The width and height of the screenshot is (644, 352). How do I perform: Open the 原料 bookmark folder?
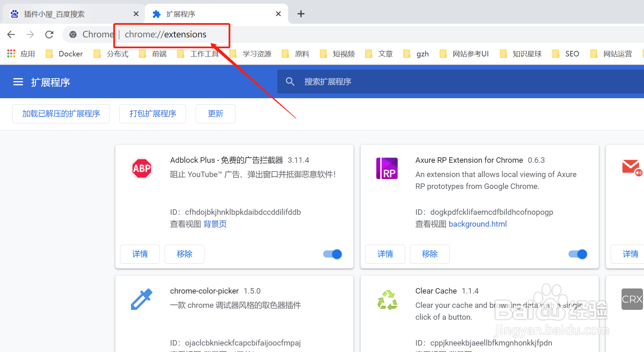pos(296,54)
